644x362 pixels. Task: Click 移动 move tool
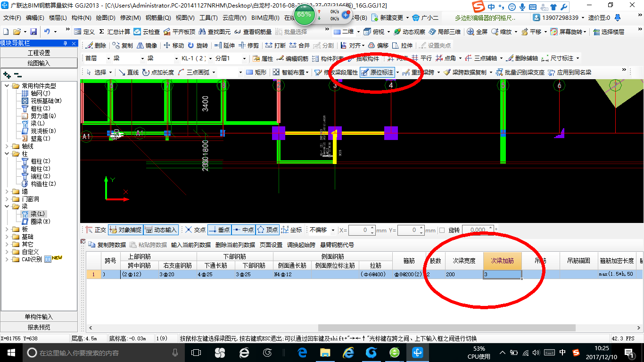[x=173, y=45]
